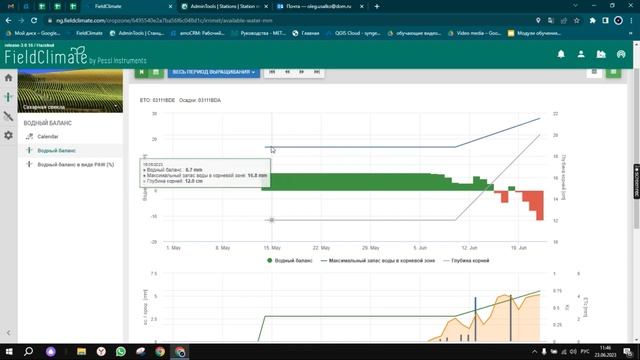This screenshot has height=360, width=640.
Task: Click the white table view button top right
Action: pyautogui.click(x=594, y=72)
